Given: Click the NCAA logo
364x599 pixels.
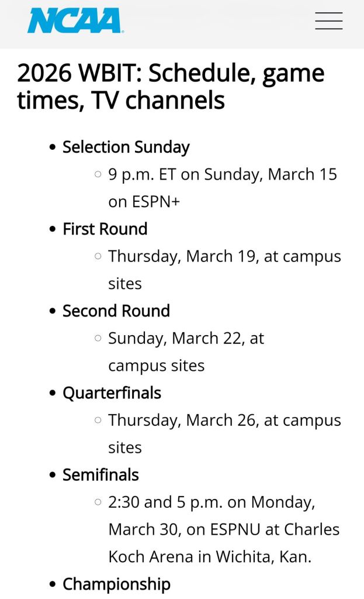Looking at the screenshot, I should [x=75, y=21].
